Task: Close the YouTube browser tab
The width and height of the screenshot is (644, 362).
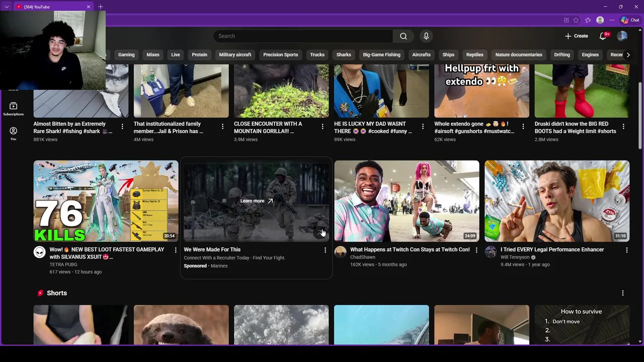Action: (89, 7)
